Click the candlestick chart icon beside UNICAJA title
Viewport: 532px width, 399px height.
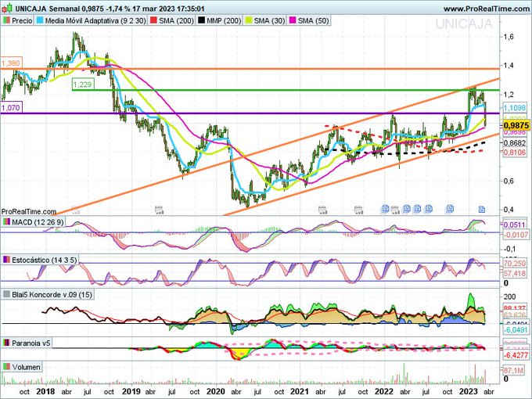pos(7,8)
